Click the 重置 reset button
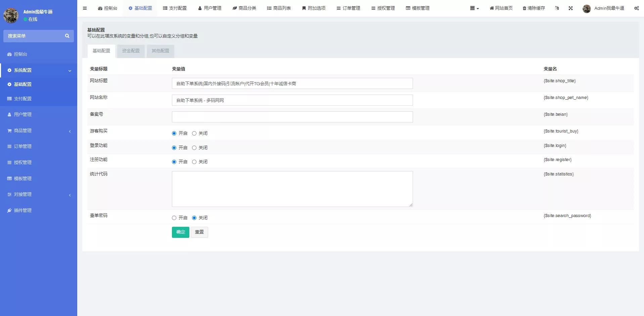The width and height of the screenshot is (644, 316). click(199, 232)
